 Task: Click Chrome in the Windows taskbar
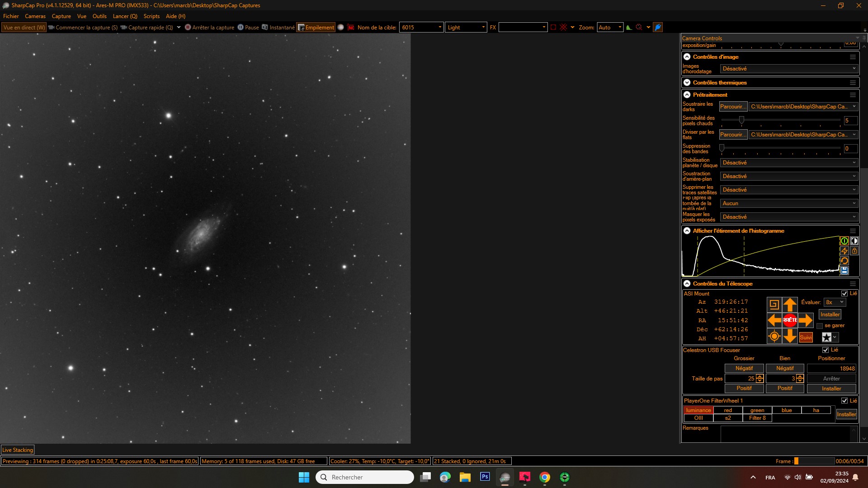point(545,477)
